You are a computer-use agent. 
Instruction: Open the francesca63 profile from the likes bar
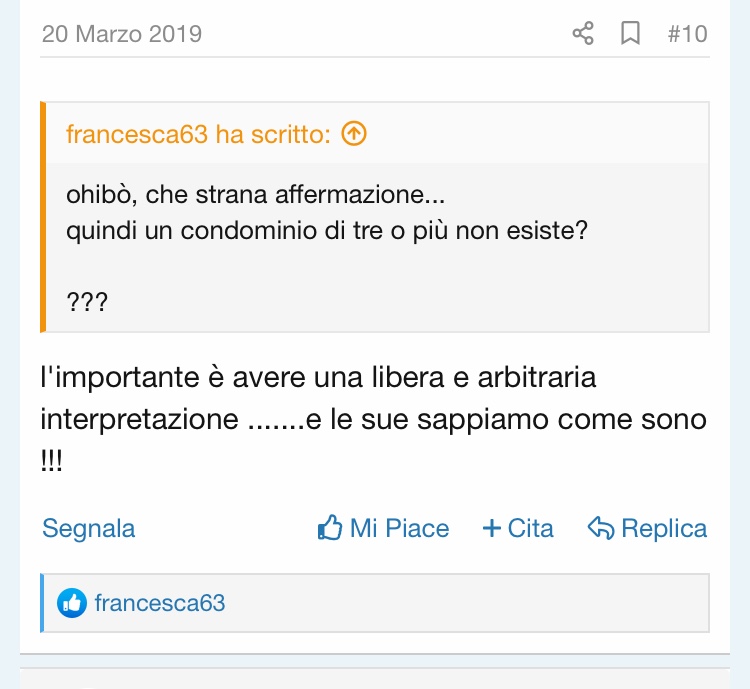point(160,603)
